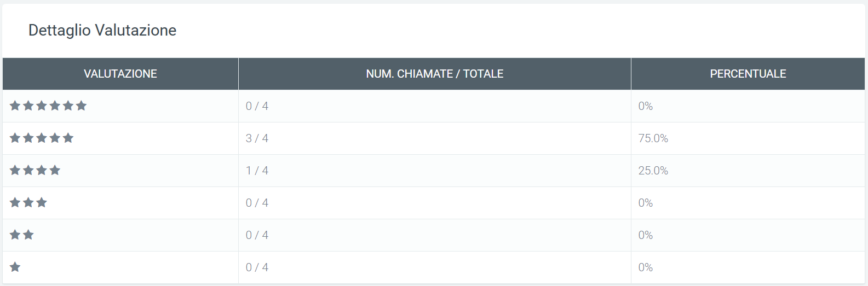
Task: Click the single star rating icon
Action: (15, 267)
